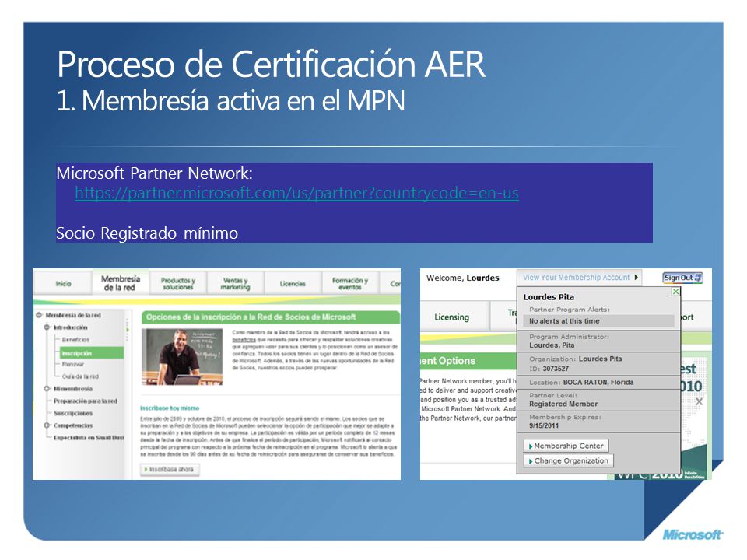Click the Inscríbase ahora button

(170, 470)
